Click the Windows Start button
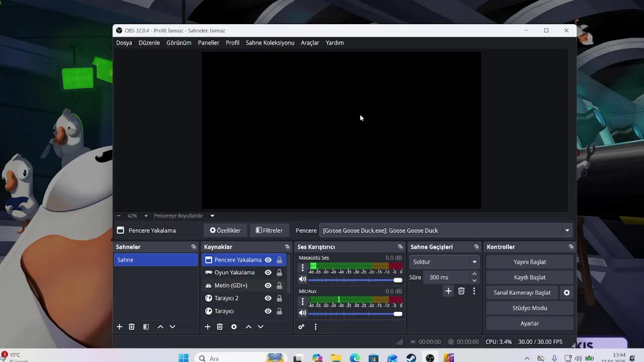644x362 pixels. [184, 358]
